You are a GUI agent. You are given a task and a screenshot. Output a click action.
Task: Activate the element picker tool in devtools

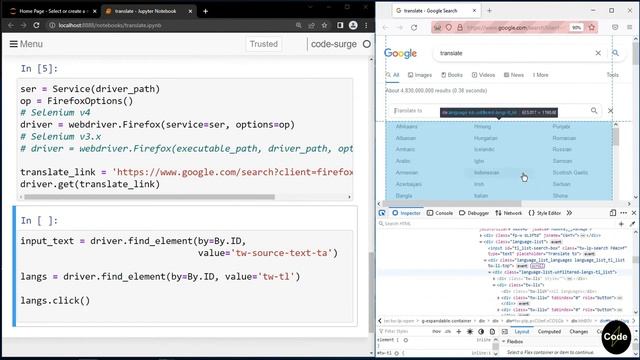coord(382,213)
